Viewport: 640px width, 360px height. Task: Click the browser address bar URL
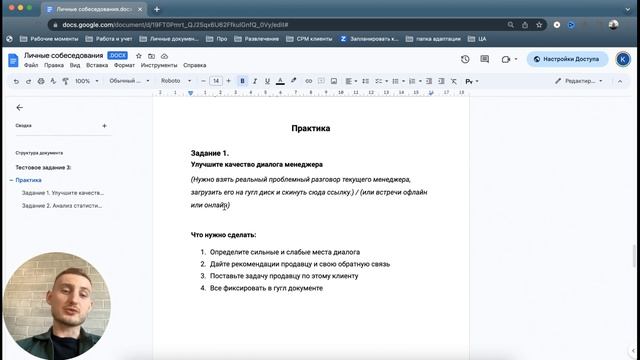[176, 25]
